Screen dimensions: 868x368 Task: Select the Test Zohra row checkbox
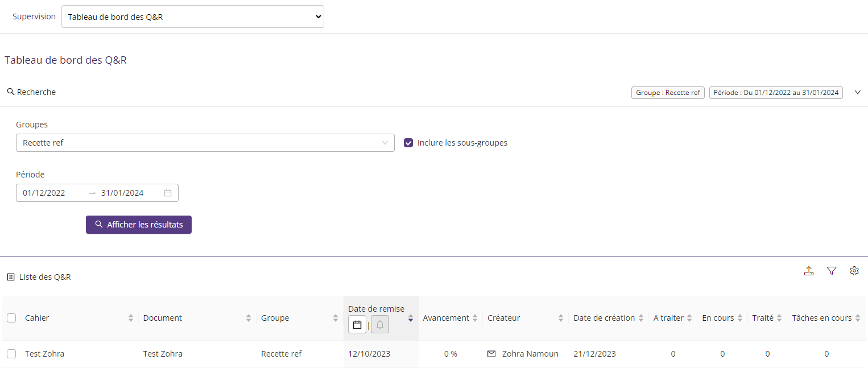pos(11,354)
